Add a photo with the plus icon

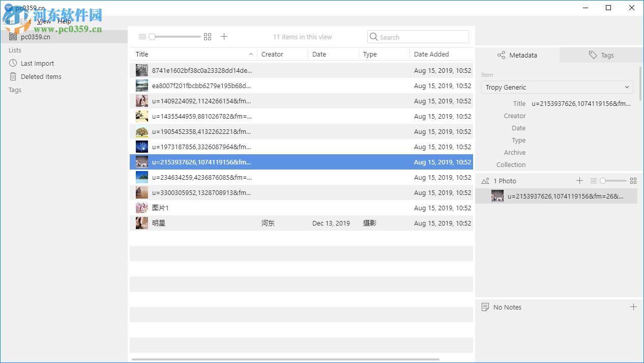tap(579, 180)
